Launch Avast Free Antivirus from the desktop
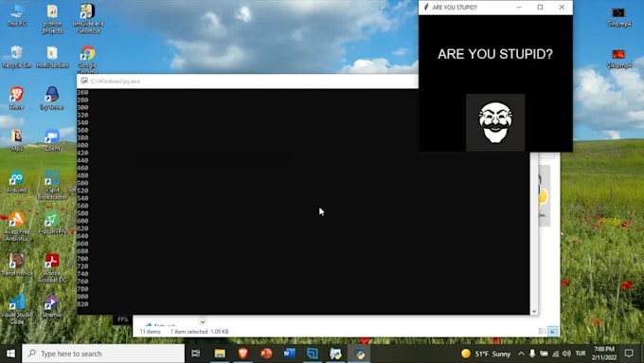The image size is (644, 363). coord(17,227)
